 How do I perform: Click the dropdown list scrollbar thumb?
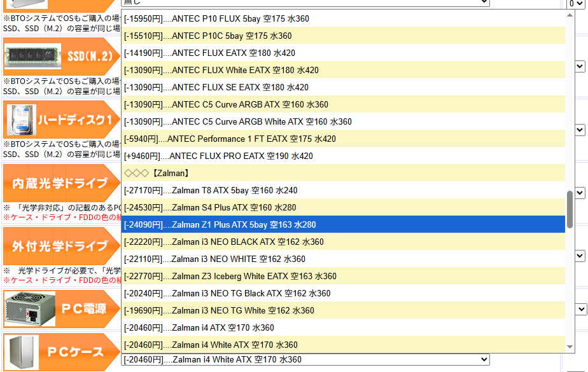point(570,210)
